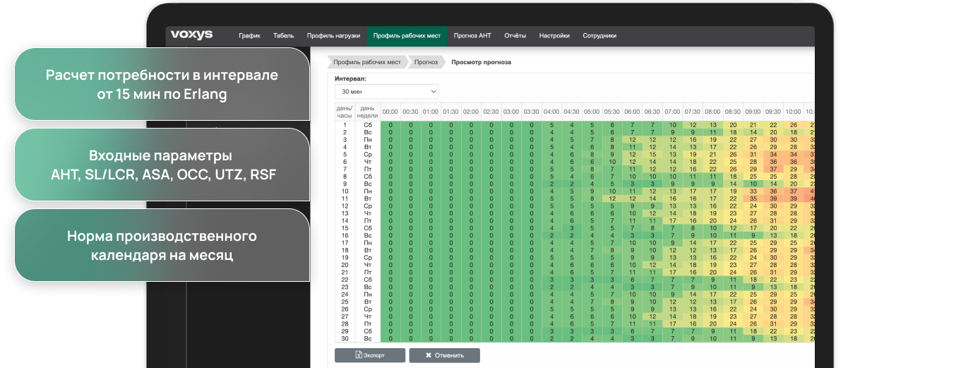Click the 02:30 column header

click(491, 112)
